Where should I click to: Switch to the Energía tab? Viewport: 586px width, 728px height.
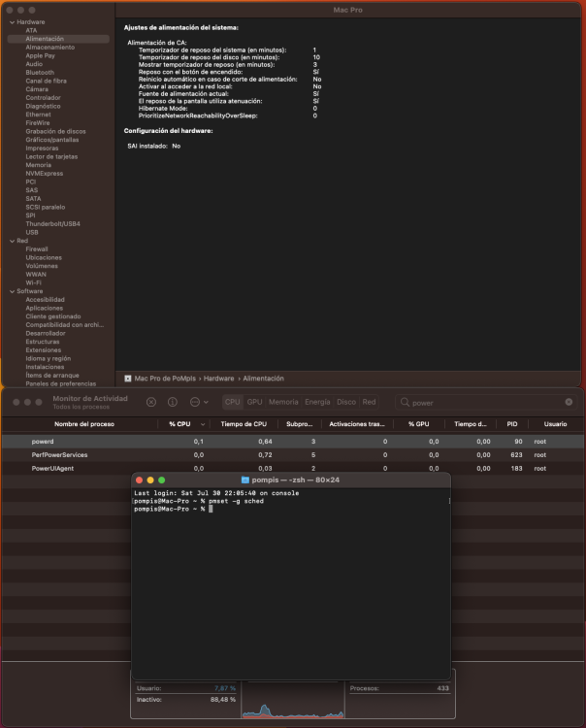click(317, 402)
